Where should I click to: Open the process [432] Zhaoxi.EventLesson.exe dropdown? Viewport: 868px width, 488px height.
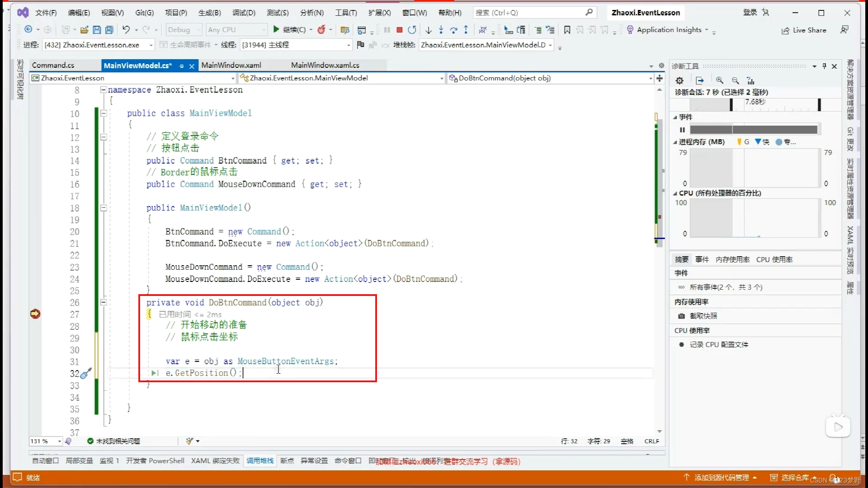point(98,45)
